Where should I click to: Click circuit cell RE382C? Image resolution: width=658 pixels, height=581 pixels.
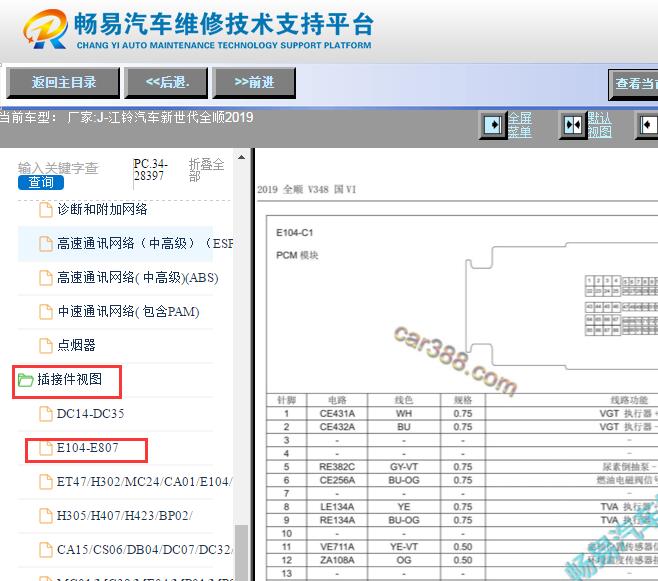337,467
